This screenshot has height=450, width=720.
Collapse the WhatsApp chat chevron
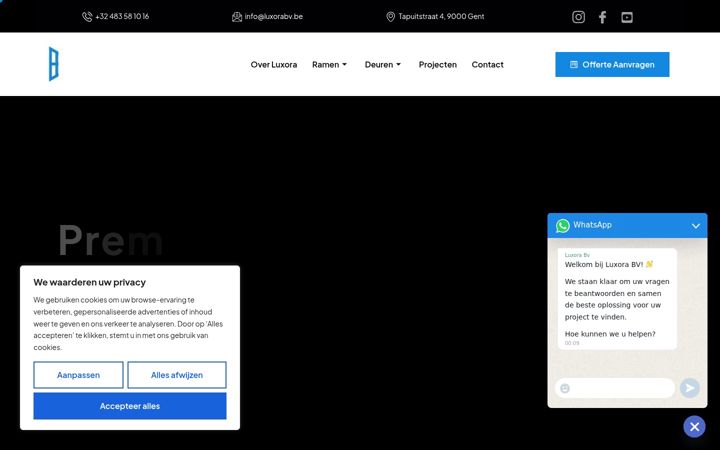coord(696,226)
